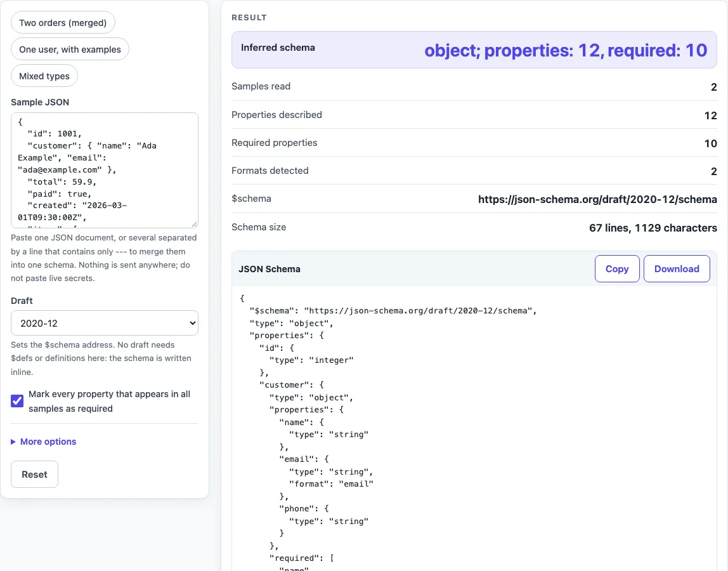Load the 'One user, with examples' sample
Screen dimensions: 728x571
tap(70, 49)
